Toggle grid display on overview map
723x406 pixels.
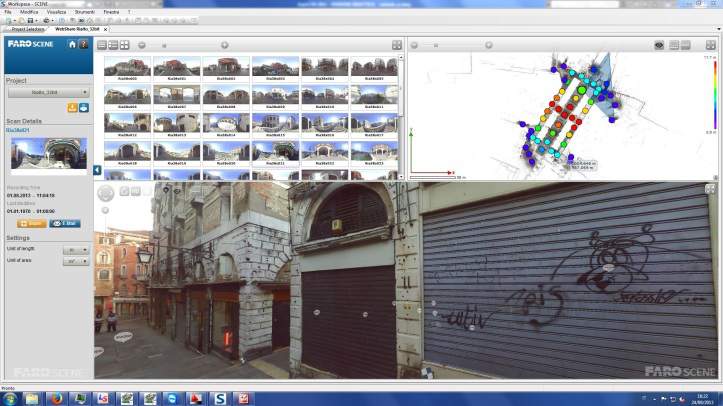click(674, 45)
